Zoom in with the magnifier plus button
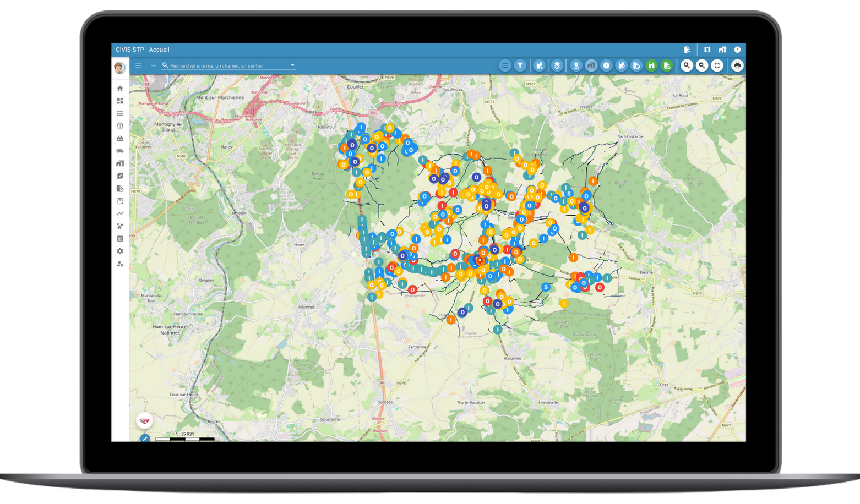The image size is (860, 504). [687, 65]
